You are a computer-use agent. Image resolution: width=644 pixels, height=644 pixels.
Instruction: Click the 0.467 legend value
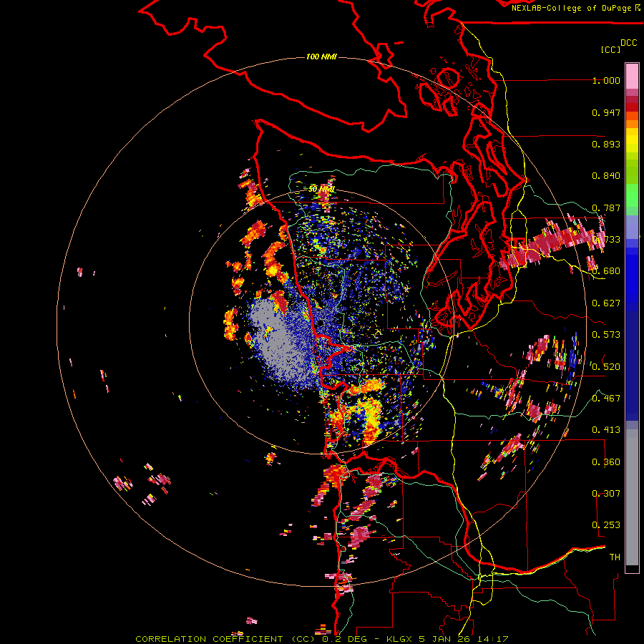pos(606,399)
